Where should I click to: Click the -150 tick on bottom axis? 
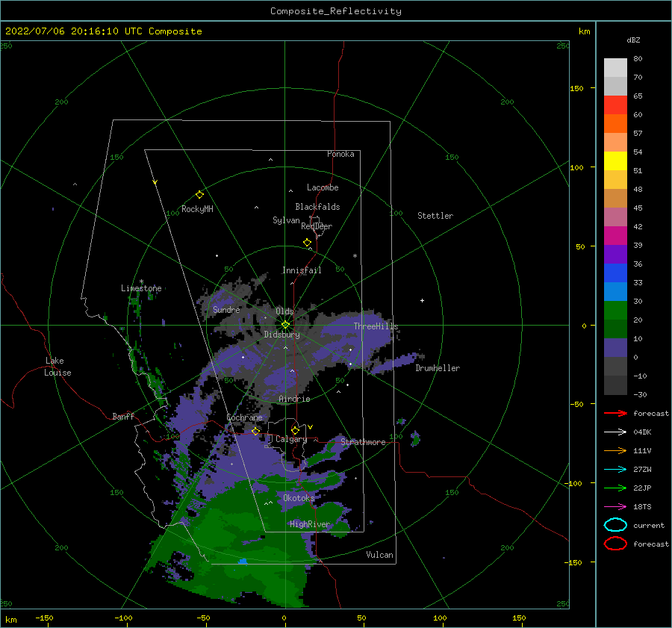[x=44, y=618]
